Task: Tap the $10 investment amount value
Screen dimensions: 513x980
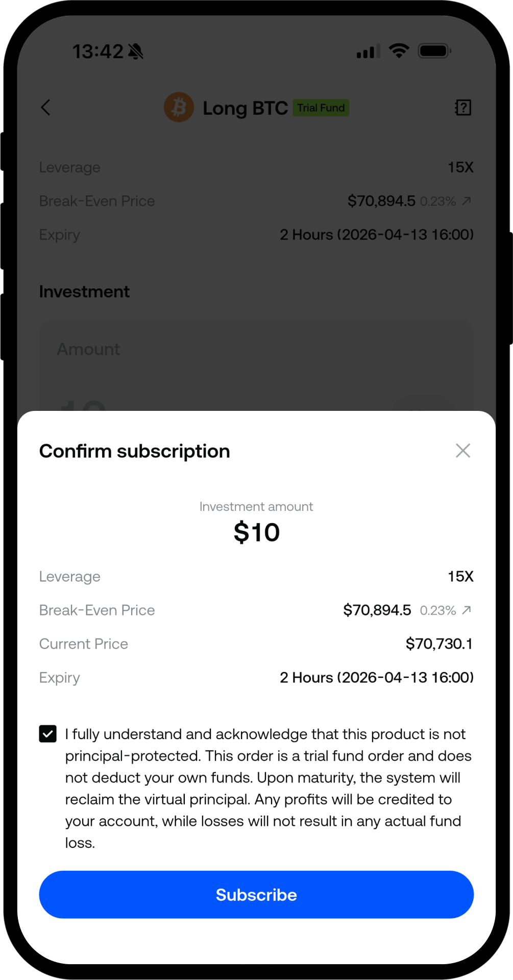Action: (x=257, y=532)
